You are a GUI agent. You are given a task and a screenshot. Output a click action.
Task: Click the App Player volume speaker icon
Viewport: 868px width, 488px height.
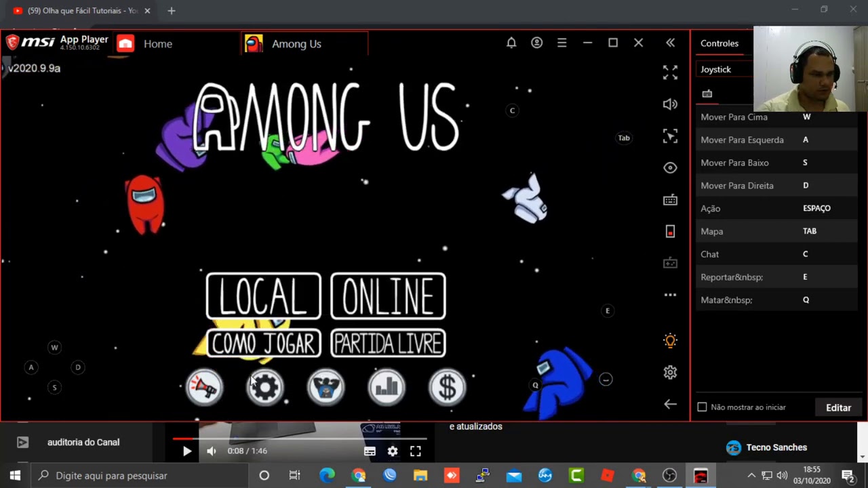coord(670,104)
